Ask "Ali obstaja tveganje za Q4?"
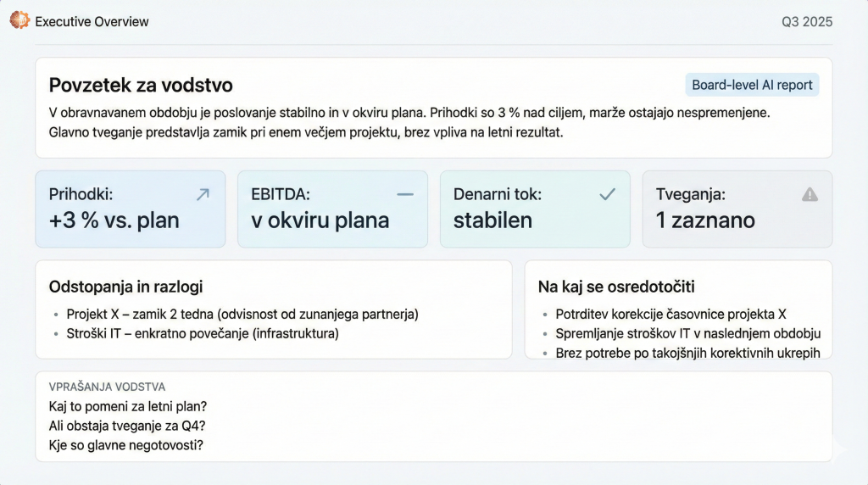868x485 pixels. click(x=127, y=426)
